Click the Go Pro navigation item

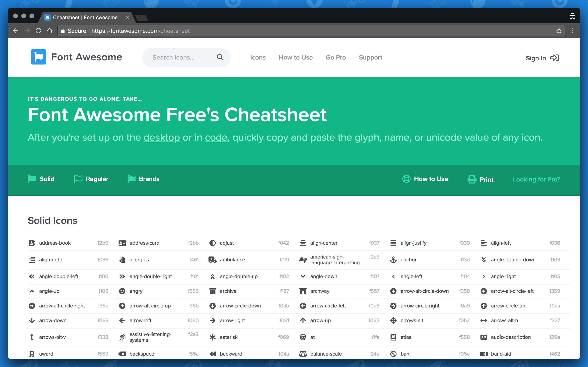click(336, 57)
